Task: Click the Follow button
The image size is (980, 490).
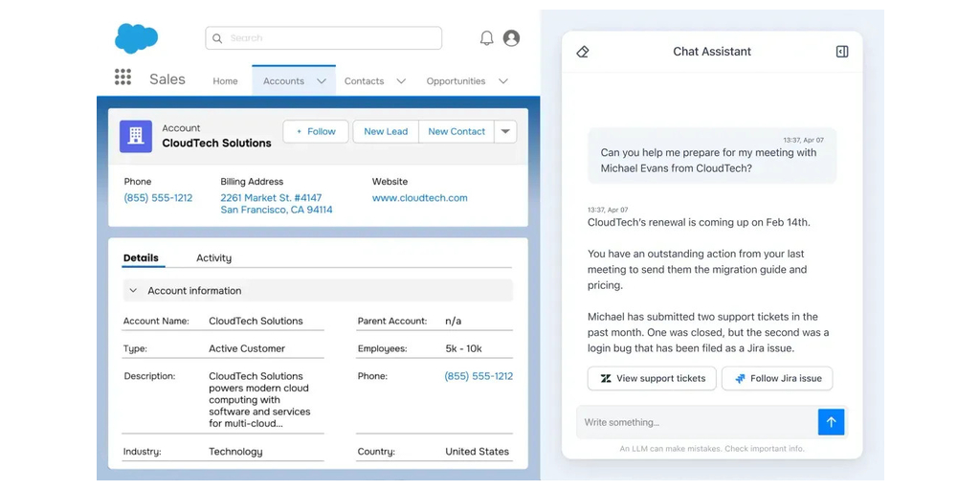Action: [317, 132]
